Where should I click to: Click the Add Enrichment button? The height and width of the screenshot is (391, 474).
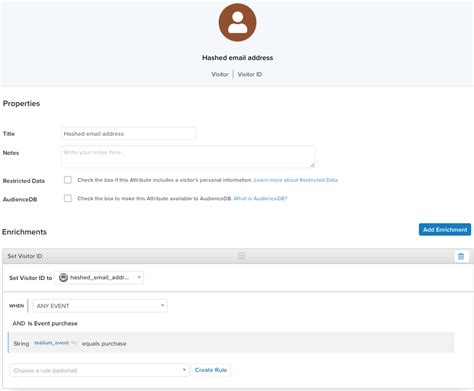click(x=445, y=230)
